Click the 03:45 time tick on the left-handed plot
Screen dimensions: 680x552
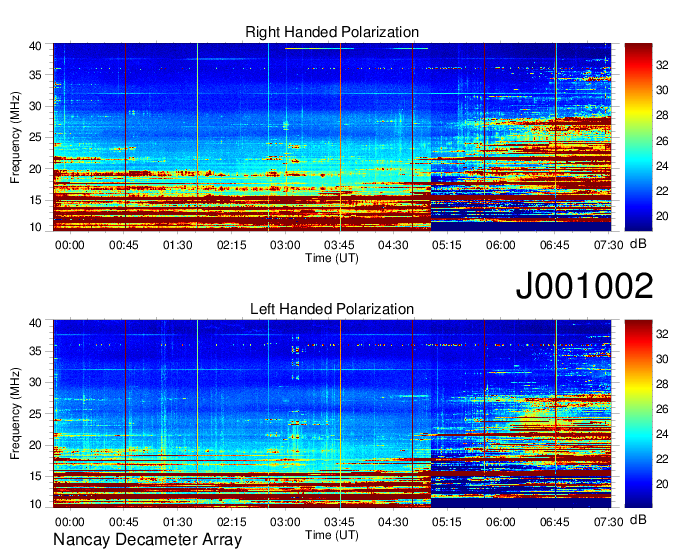tap(339, 522)
